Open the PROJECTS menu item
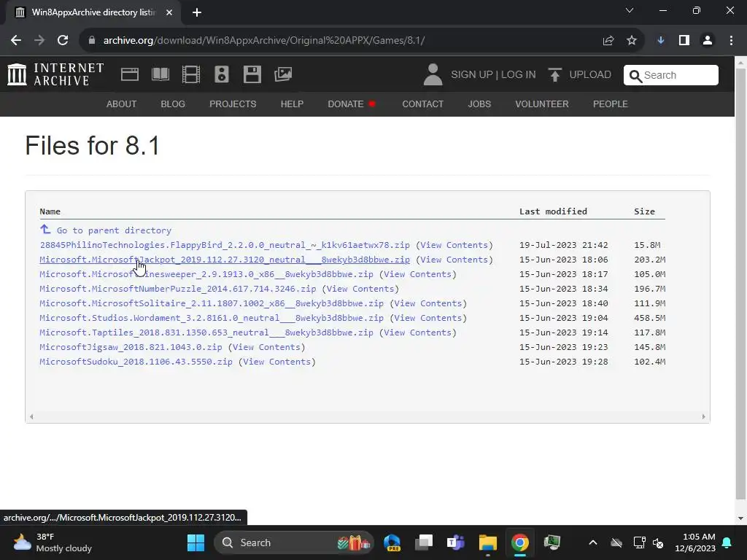The height and width of the screenshot is (560, 747). pyautogui.click(x=233, y=104)
